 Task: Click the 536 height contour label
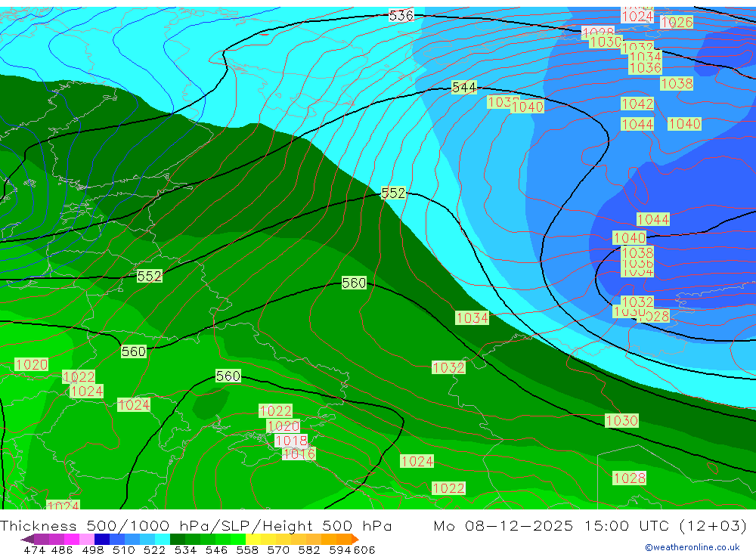[x=401, y=15]
